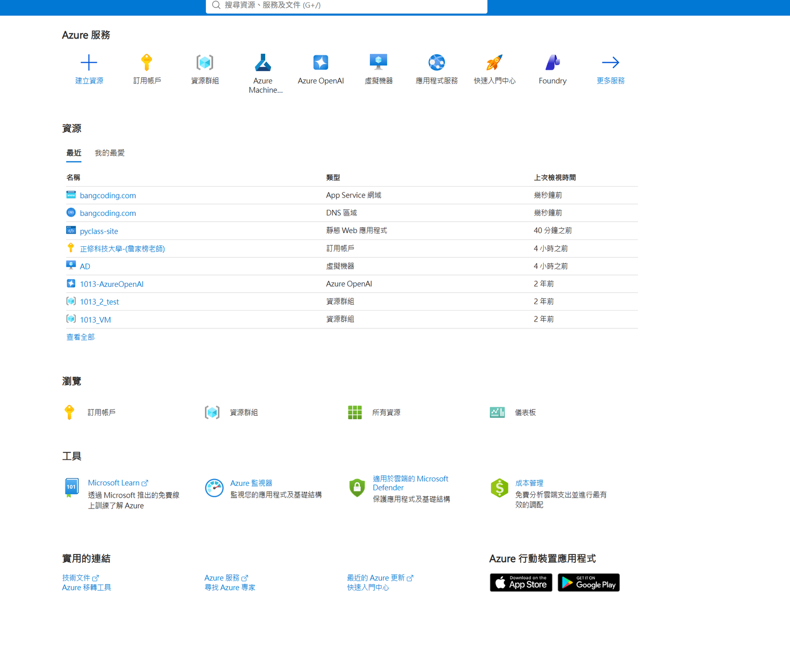
Task: Click the 名稱 column header
Action: [73, 177]
